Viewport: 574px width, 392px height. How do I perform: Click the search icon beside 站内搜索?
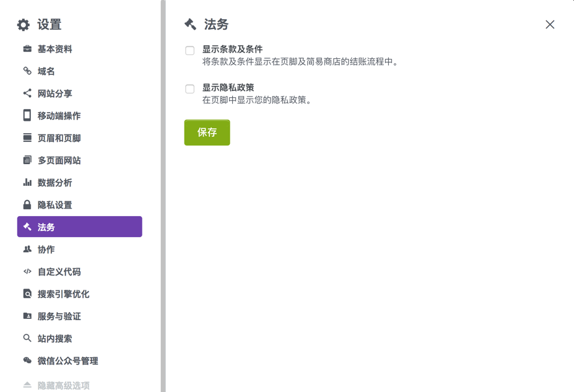(x=27, y=338)
